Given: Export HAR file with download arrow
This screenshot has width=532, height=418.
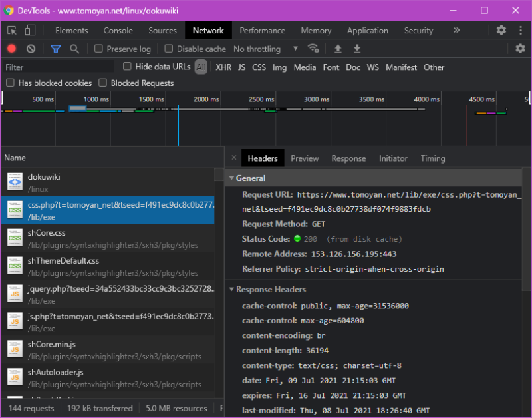Looking at the screenshot, I should tap(357, 49).
